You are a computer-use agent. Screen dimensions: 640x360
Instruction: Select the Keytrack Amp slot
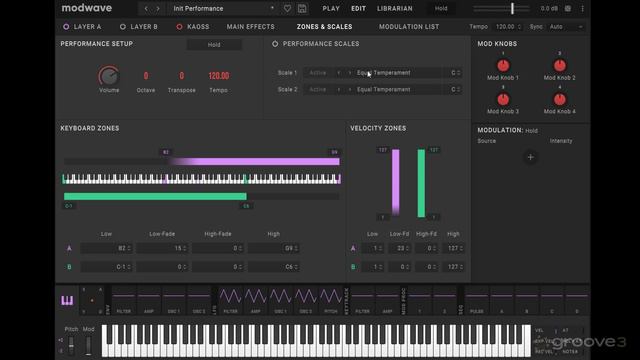387,300
